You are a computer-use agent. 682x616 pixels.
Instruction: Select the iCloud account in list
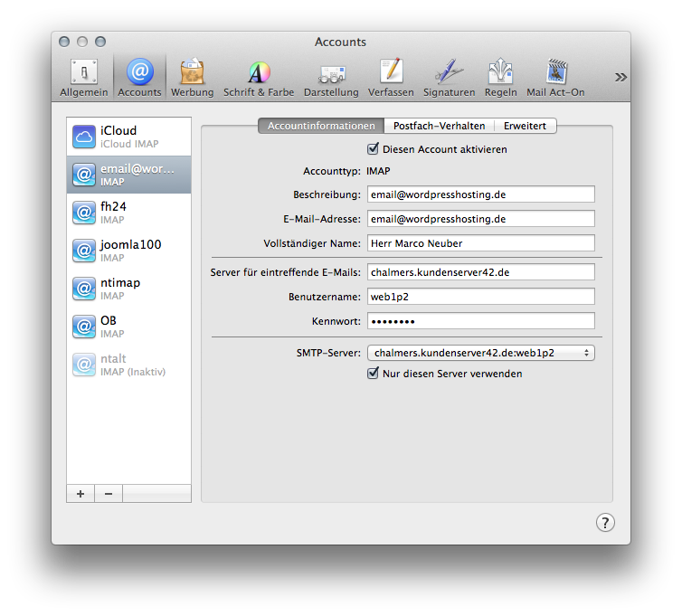coord(128,137)
